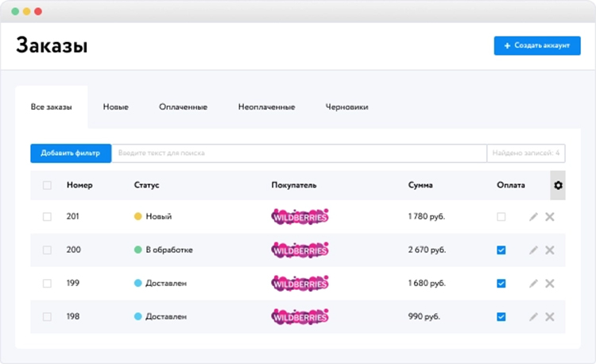
Task: Click the pencil edit icon for order 201
Action: (x=533, y=216)
